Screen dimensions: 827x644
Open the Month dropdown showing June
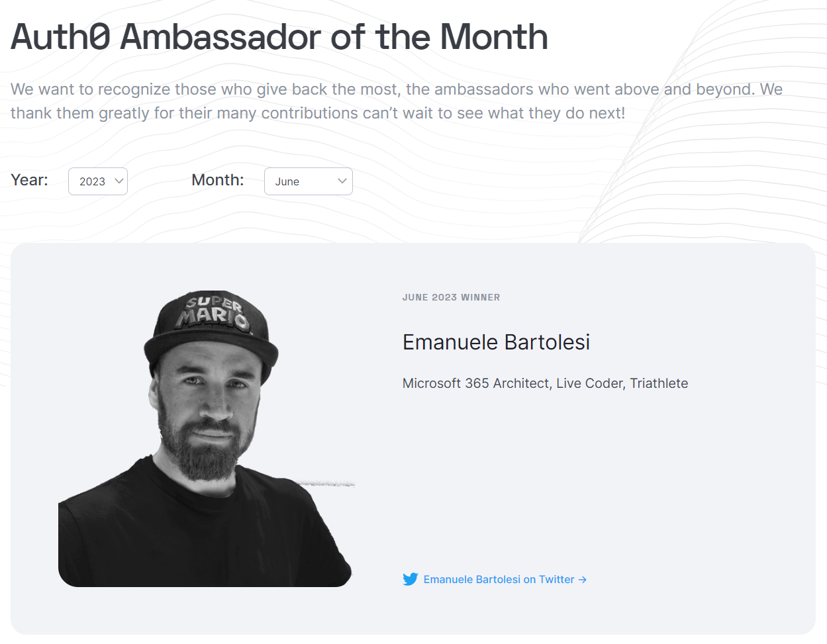coord(308,181)
